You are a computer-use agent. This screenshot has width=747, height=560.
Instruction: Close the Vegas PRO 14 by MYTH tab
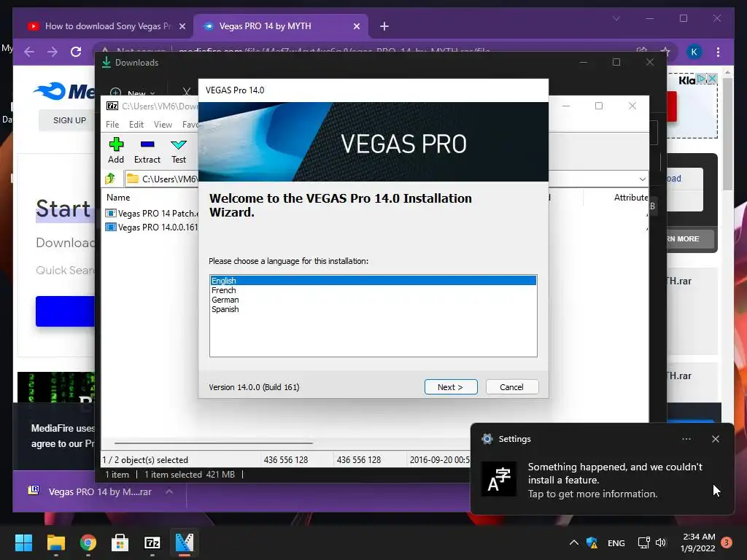click(x=356, y=26)
